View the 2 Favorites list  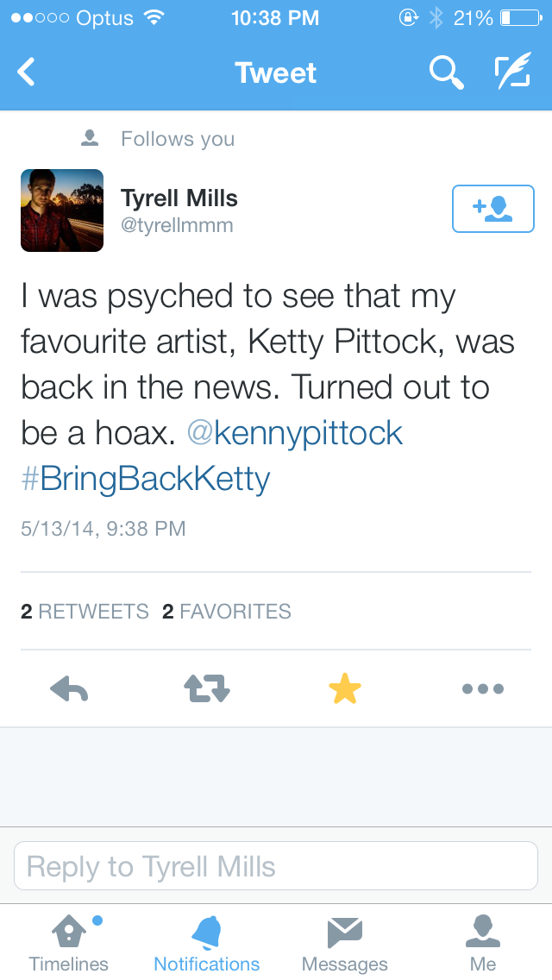click(227, 612)
